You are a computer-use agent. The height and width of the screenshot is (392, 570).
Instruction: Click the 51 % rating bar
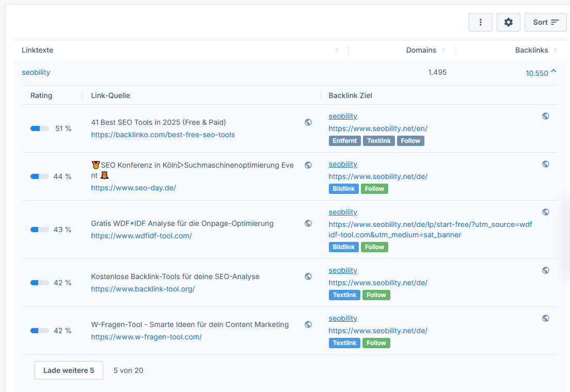(40, 128)
